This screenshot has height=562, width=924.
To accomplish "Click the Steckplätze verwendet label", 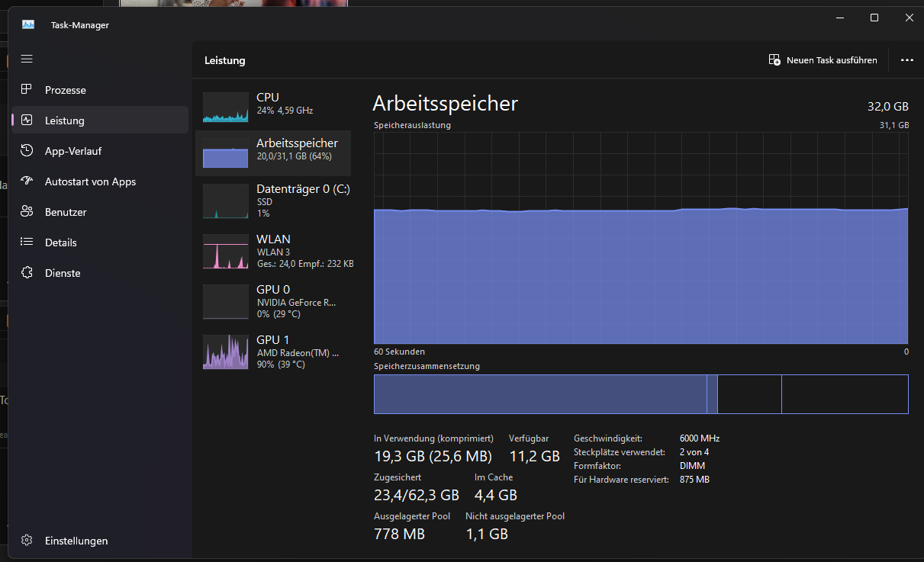I will coord(618,452).
